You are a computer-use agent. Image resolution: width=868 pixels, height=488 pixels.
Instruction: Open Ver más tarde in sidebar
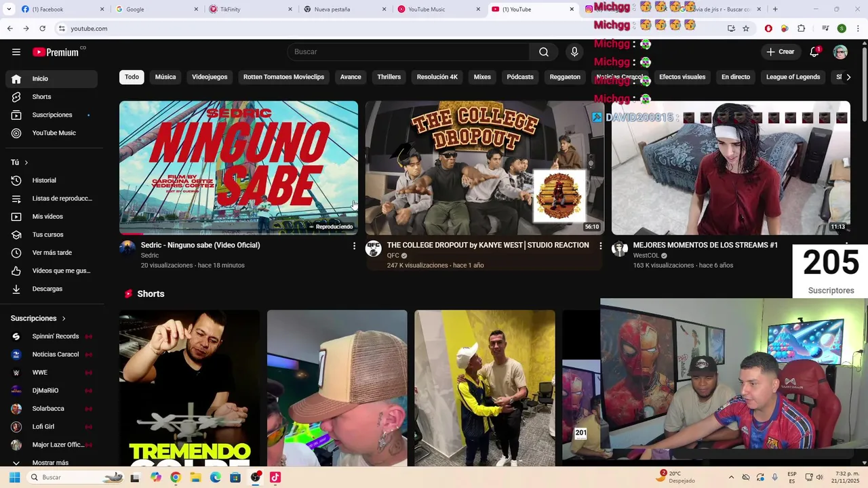tap(52, 253)
